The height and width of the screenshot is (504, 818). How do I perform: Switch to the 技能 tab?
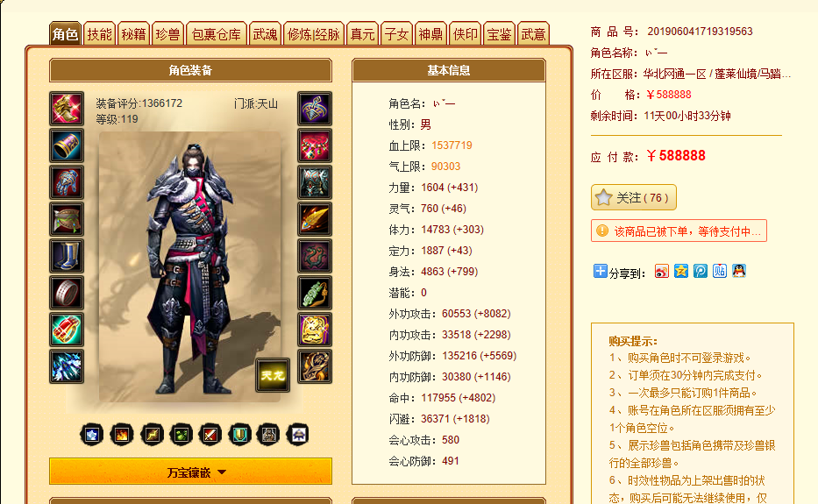click(x=99, y=34)
